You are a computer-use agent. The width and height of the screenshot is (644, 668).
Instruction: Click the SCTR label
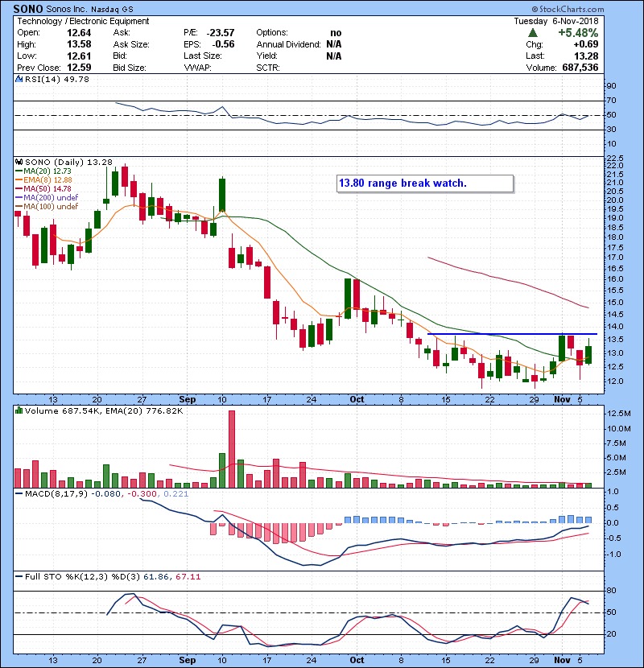[x=268, y=68]
